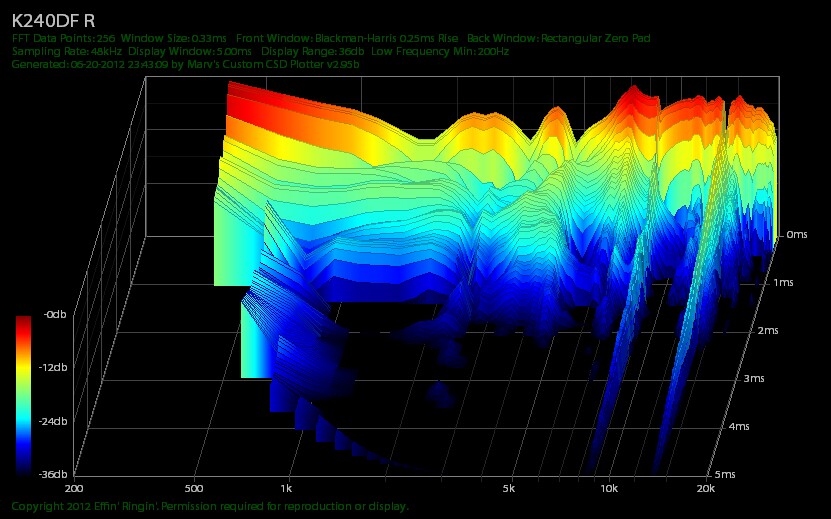The height and width of the screenshot is (519, 831).
Task: Click the K240DF R title text
Action: coord(54,21)
